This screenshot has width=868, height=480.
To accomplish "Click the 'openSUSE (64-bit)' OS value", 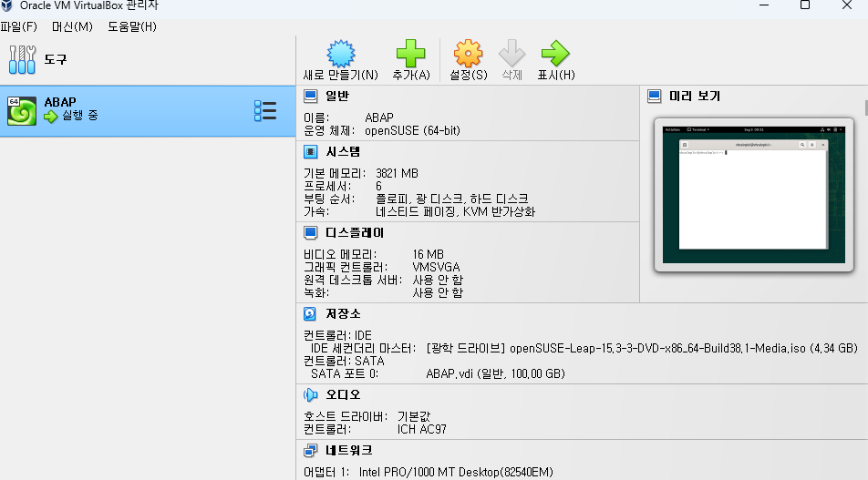I will click(412, 131).
